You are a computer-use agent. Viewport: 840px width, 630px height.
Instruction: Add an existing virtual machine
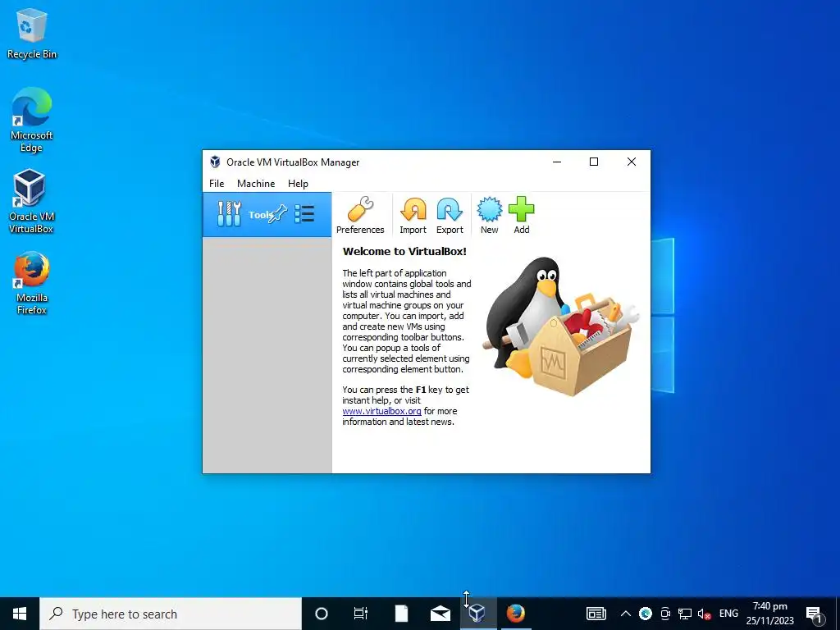point(521,216)
